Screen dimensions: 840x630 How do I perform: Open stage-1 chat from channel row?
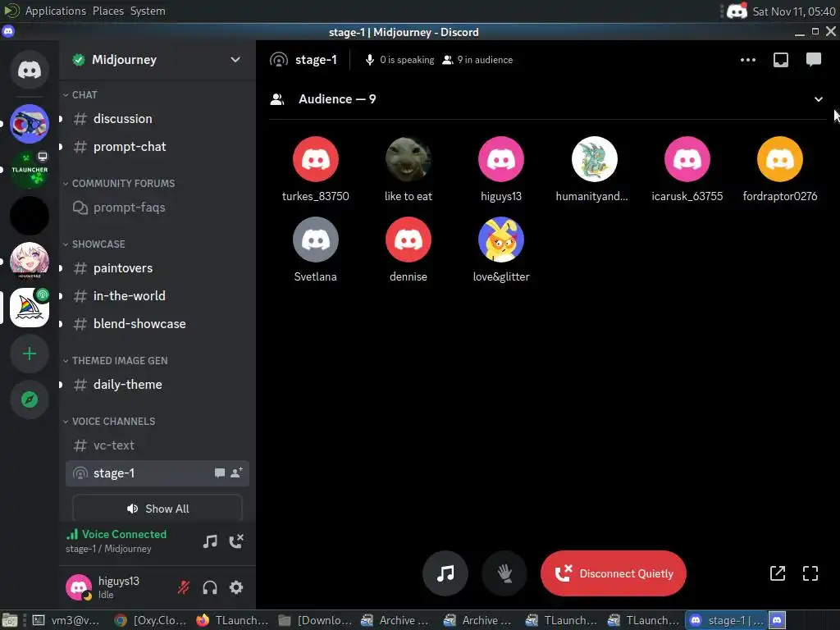coord(220,473)
